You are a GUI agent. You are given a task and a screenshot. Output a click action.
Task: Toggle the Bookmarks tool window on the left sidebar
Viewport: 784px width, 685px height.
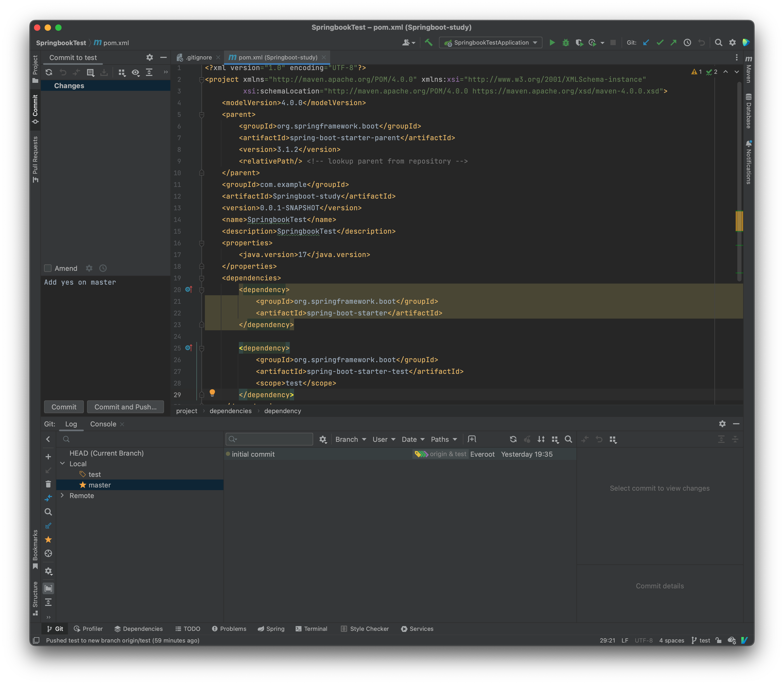click(x=35, y=549)
